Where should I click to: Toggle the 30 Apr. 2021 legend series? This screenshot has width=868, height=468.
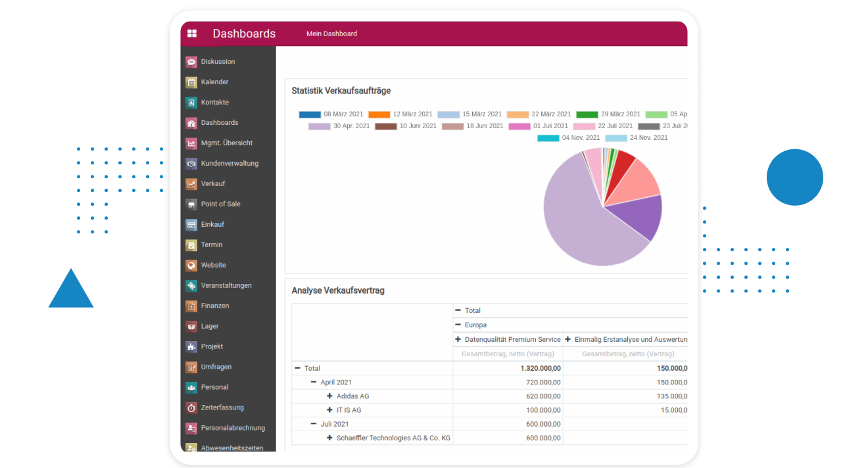tap(339, 126)
